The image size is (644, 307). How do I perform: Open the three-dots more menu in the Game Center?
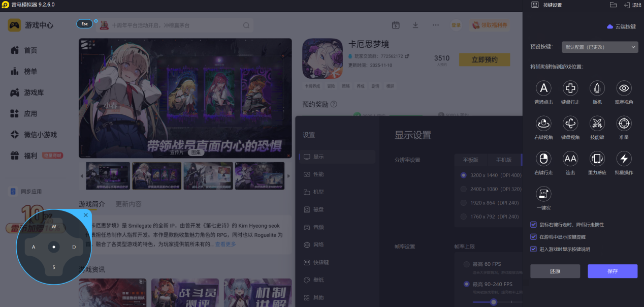click(x=436, y=25)
